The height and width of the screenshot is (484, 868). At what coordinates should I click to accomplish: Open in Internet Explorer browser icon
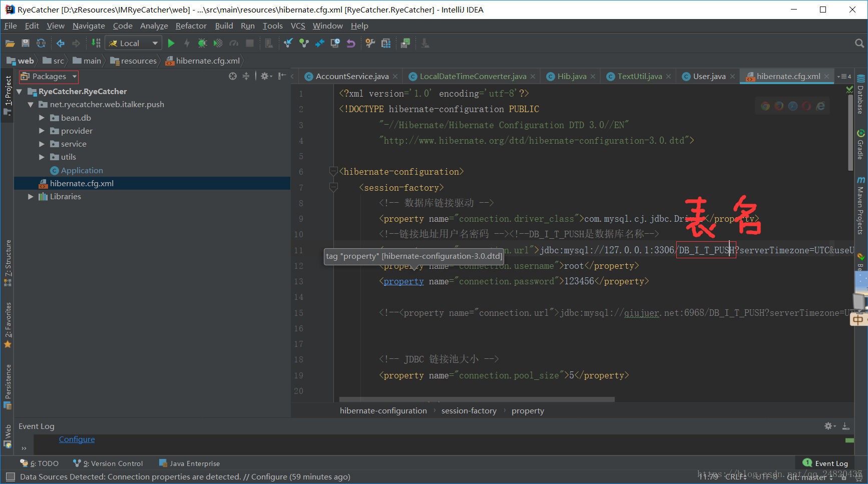click(820, 106)
